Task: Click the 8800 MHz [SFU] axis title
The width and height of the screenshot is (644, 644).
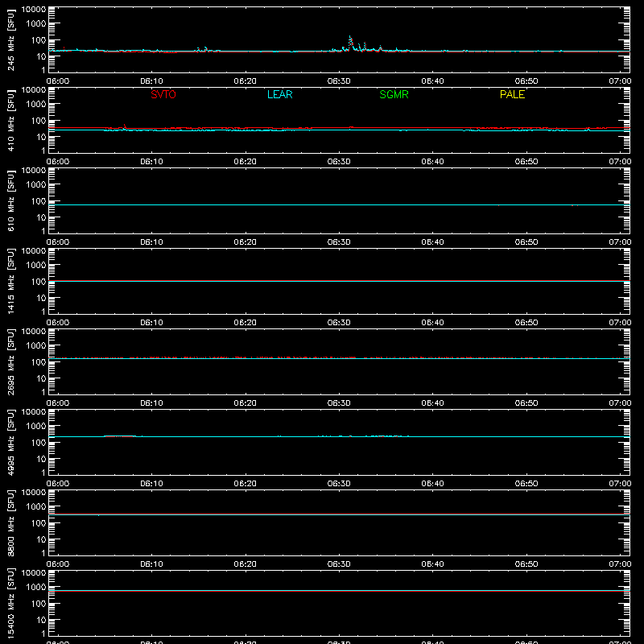Action: coord(10,522)
